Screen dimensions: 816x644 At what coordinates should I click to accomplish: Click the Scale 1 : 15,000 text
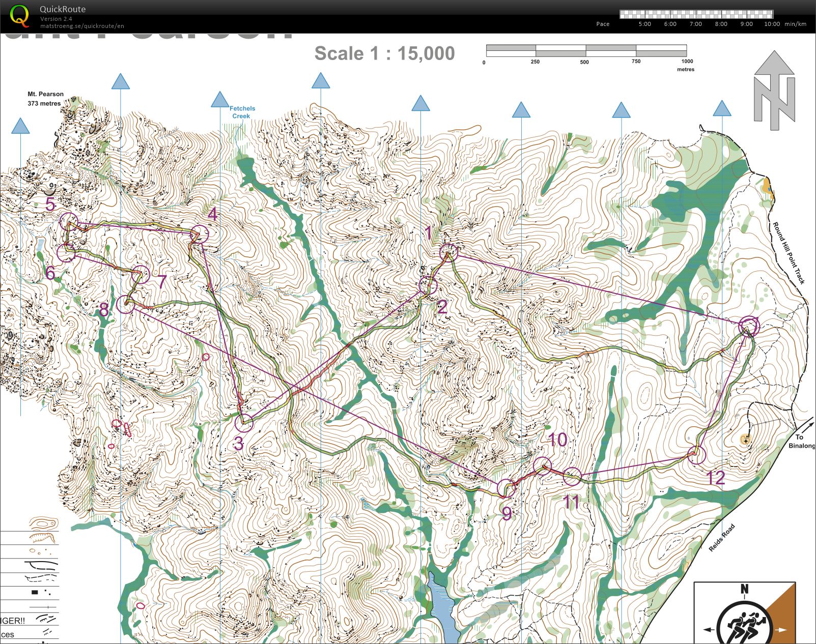tap(384, 53)
